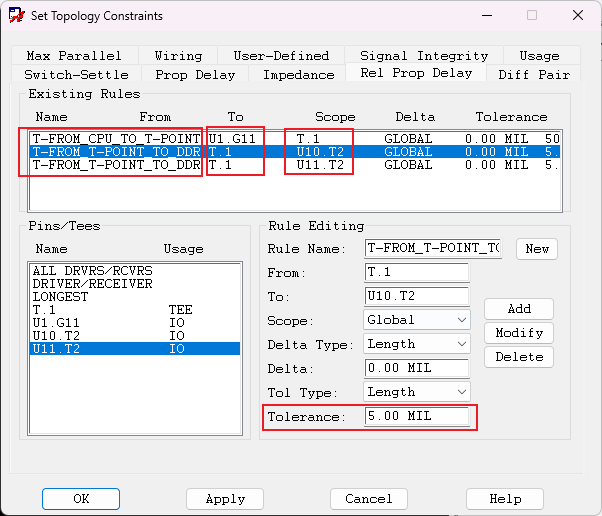Expand the Tol Type dropdown
The width and height of the screenshot is (602, 516).
click(x=417, y=392)
